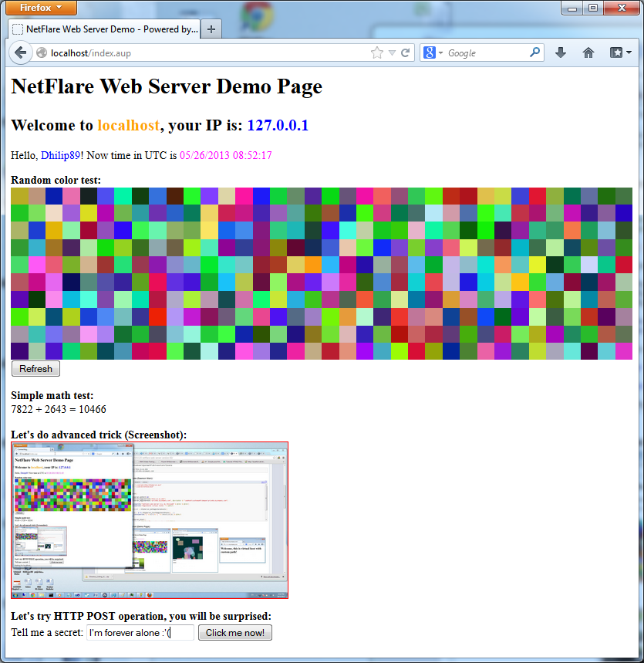Click the 'Tell me a secret:' label

coord(47,632)
